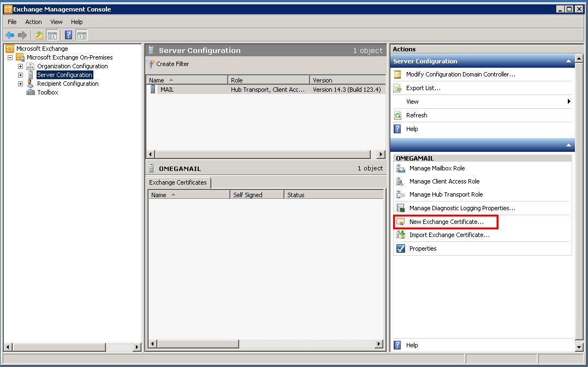This screenshot has width=588, height=367.
Task: Click New Exchange Certificate action
Action: (446, 222)
